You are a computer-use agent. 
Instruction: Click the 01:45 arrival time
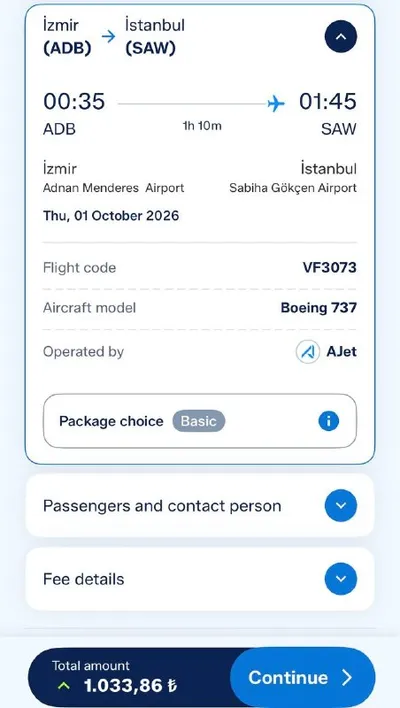click(328, 101)
